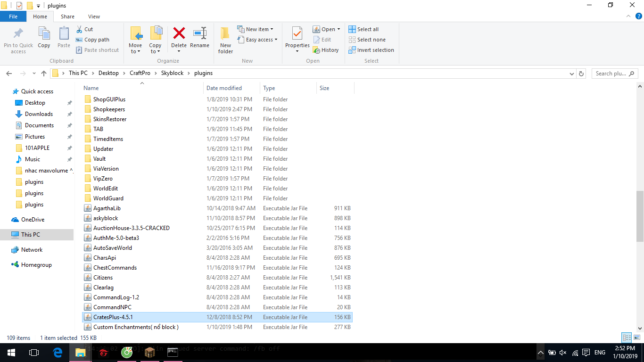Click Pin to Quick access icon
644x362 pixels.
point(18,33)
